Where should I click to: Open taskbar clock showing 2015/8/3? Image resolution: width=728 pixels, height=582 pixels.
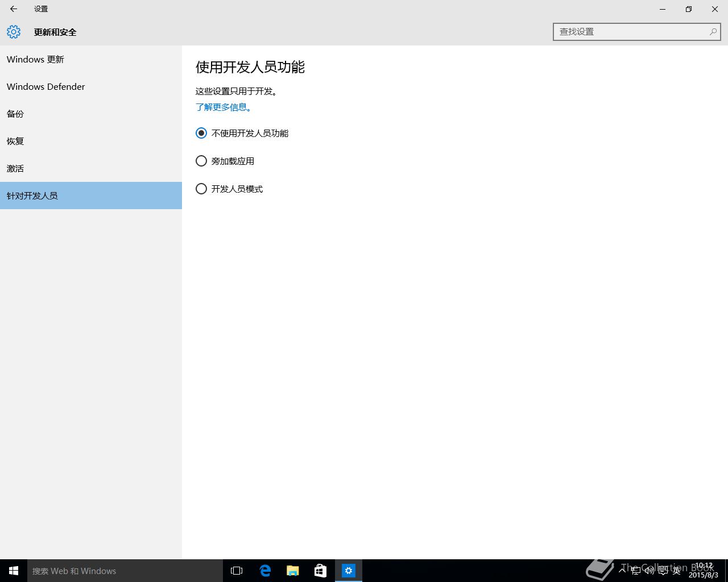click(x=704, y=571)
